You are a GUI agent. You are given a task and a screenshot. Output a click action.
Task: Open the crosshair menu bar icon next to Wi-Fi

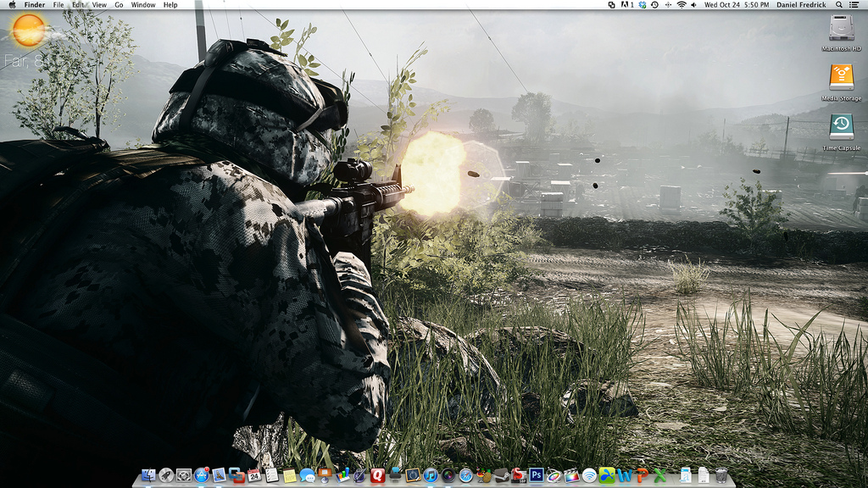[668, 4]
